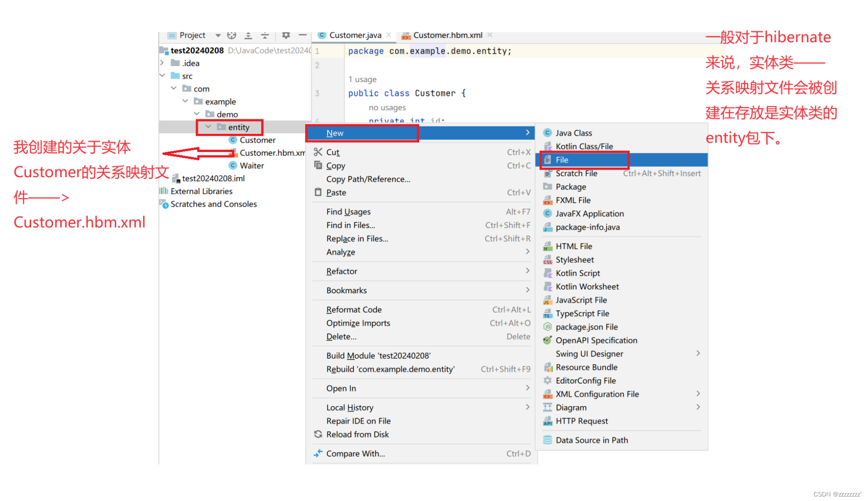This screenshot has height=501, width=868.
Task: Select the Diagram icon in New menu
Action: coord(547,406)
